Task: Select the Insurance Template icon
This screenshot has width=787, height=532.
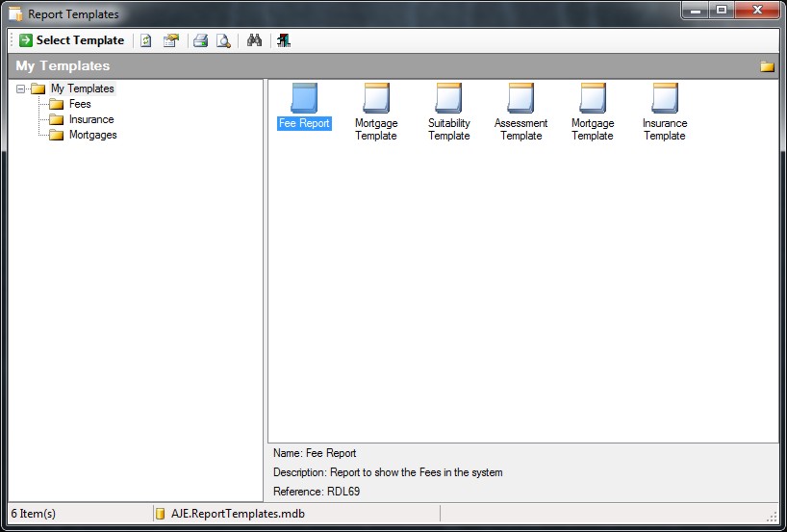Action: point(665,99)
